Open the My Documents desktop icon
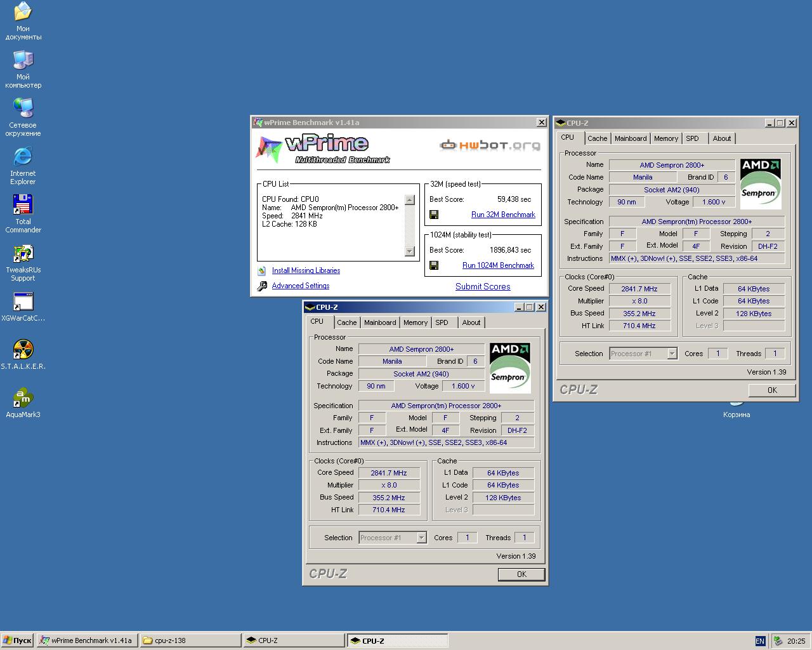 click(x=23, y=21)
